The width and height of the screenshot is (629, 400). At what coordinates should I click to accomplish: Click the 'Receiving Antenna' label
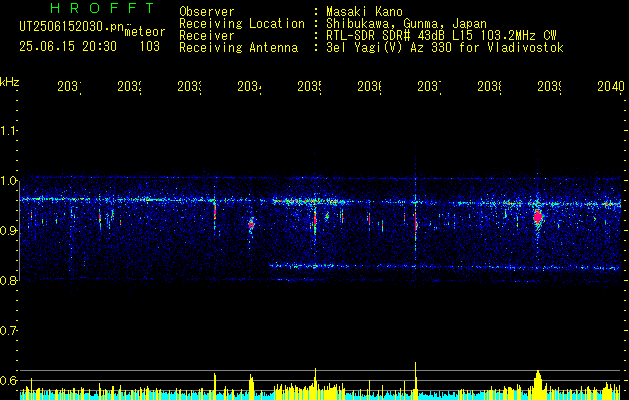pos(238,48)
